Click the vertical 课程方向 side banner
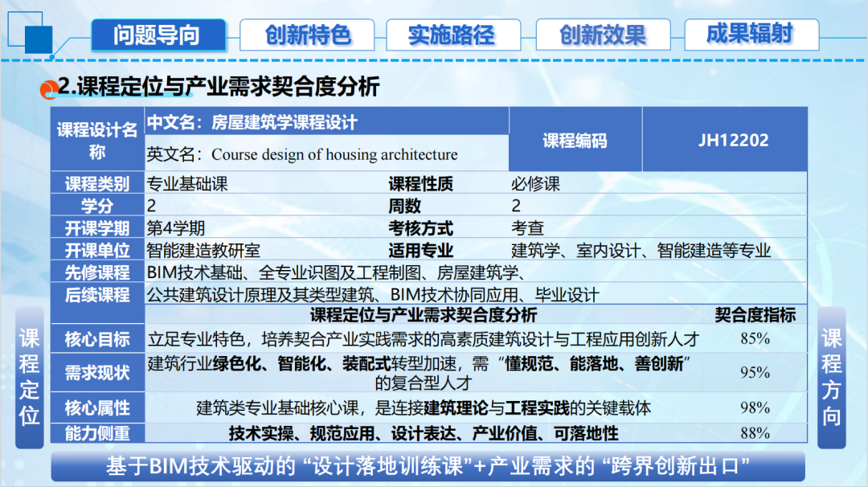Image resolution: width=868 pixels, height=487 pixels. [832, 378]
